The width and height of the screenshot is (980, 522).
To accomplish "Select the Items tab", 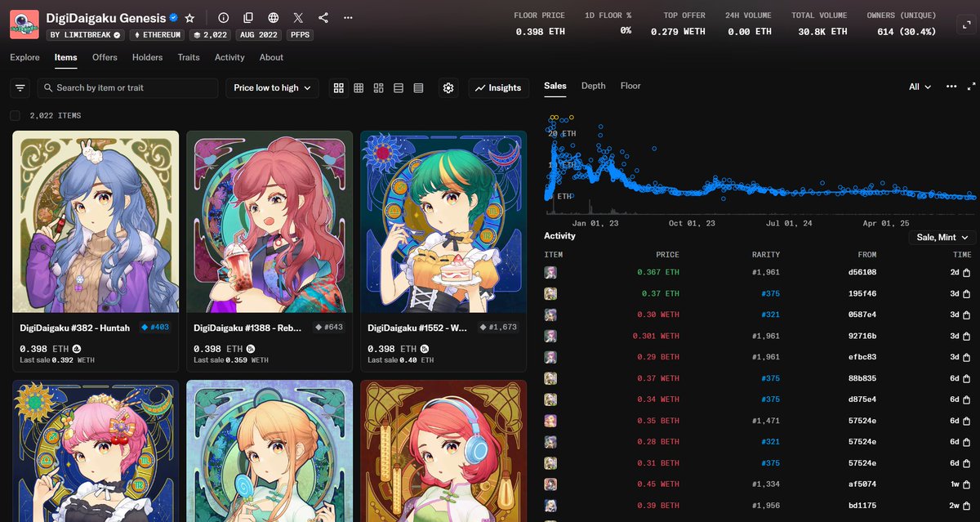I will tap(65, 57).
